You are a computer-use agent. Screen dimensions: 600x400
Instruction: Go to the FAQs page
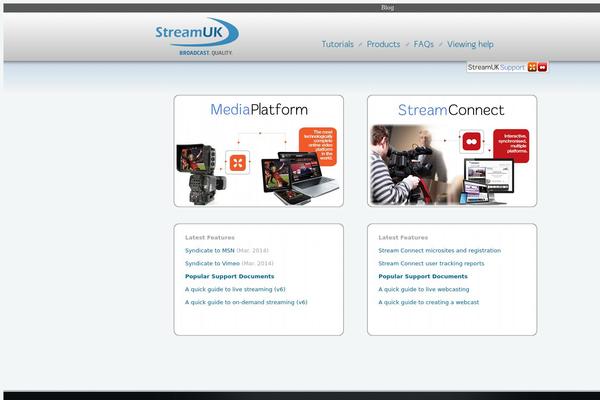click(424, 44)
